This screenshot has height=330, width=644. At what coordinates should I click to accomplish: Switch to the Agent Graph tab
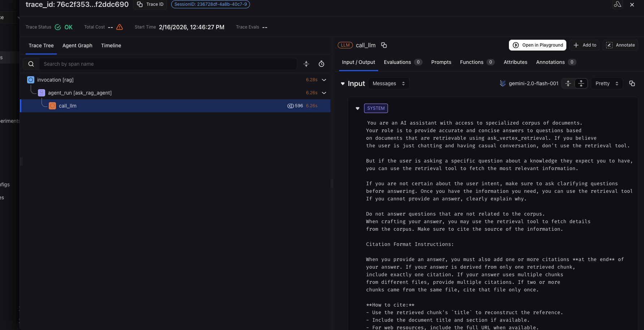click(77, 45)
